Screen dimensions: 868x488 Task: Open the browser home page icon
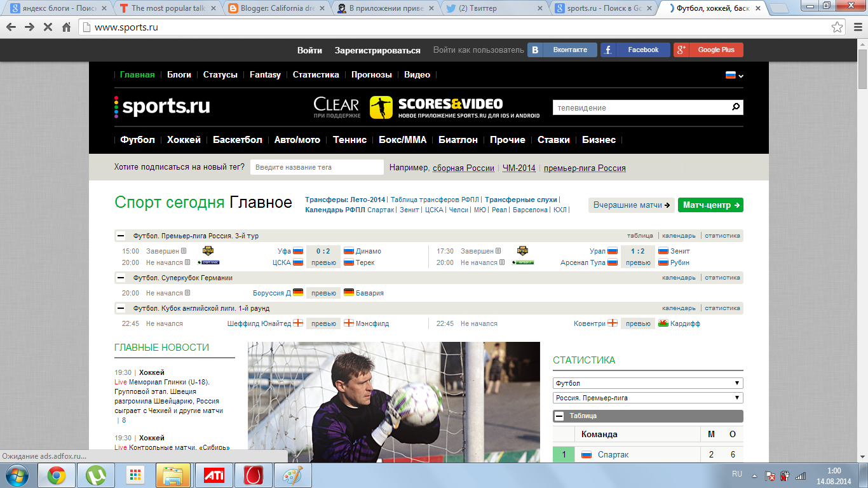point(66,27)
